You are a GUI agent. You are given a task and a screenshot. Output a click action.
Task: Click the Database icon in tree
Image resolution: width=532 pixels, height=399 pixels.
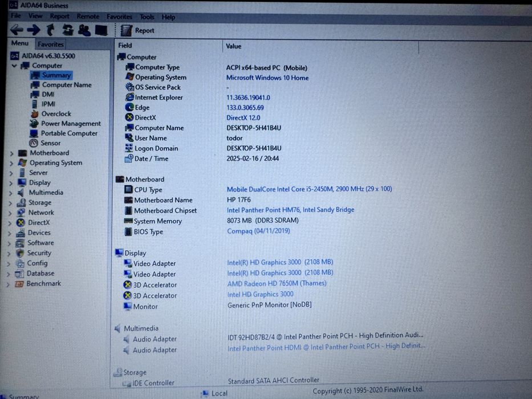pos(19,274)
